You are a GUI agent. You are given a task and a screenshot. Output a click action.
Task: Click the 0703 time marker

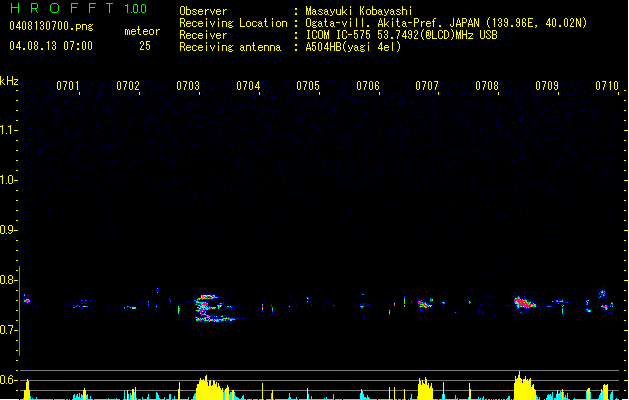tap(188, 86)
